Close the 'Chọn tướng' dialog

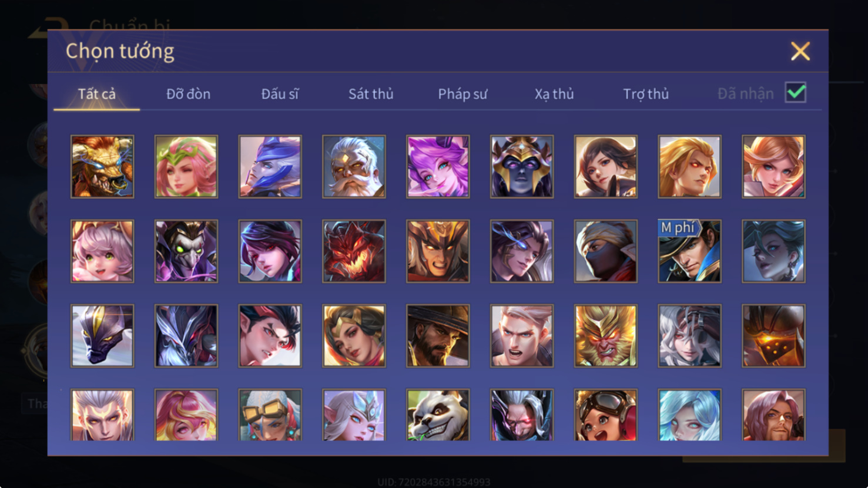(800, 51)
